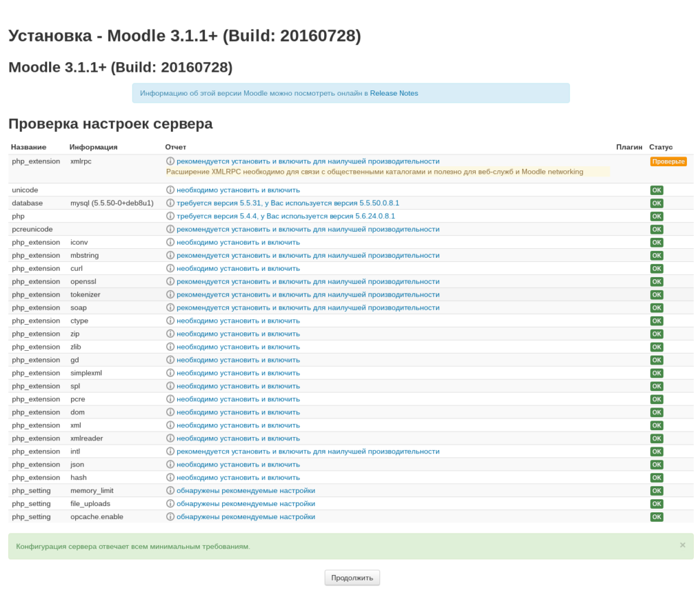
Task: Click the Отчет column header
Action: [176, 147]
